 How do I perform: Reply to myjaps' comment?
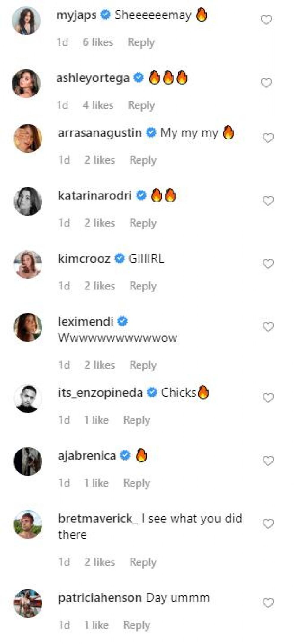coord(141,42)
